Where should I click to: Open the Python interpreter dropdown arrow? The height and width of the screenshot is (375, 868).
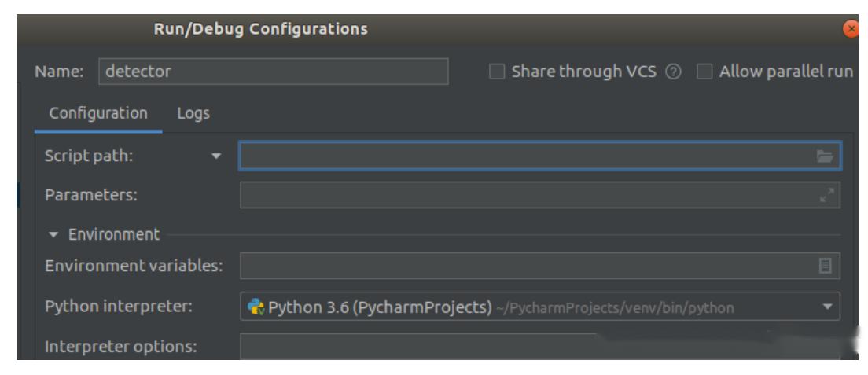[x=826, y=307]
